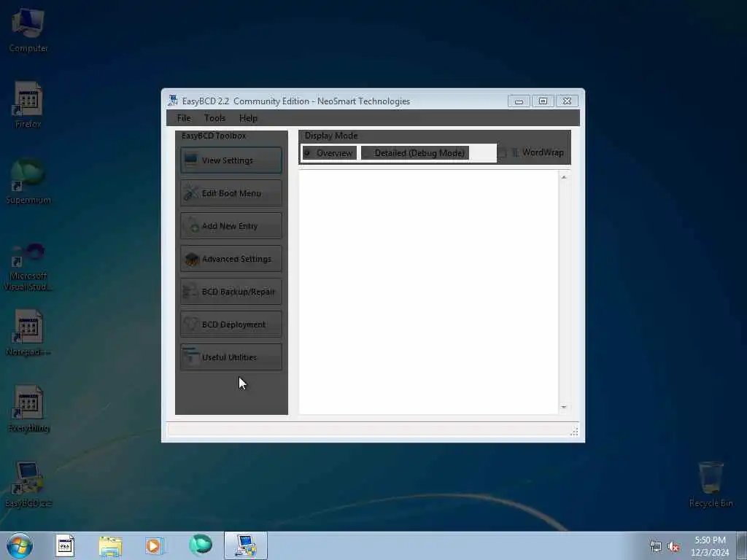
Task: Select the Recycle Bin desktop icon
Action: pos(711,485)
